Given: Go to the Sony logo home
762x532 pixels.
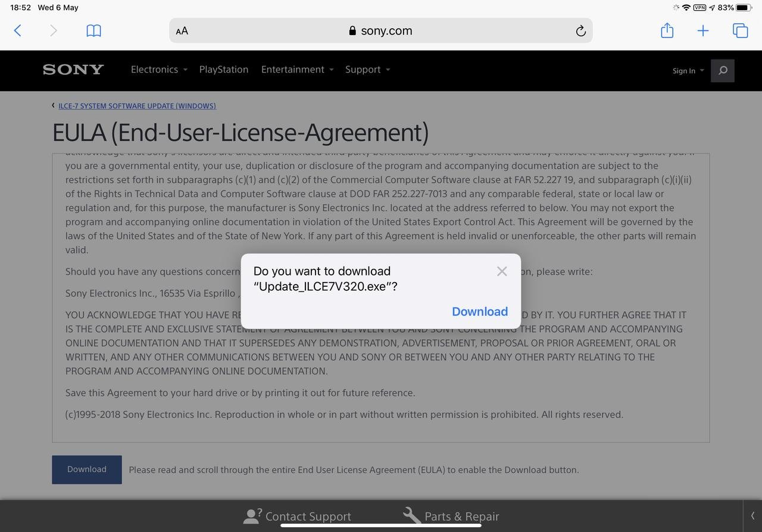Looking at the screenshot, I should [73, 70].
